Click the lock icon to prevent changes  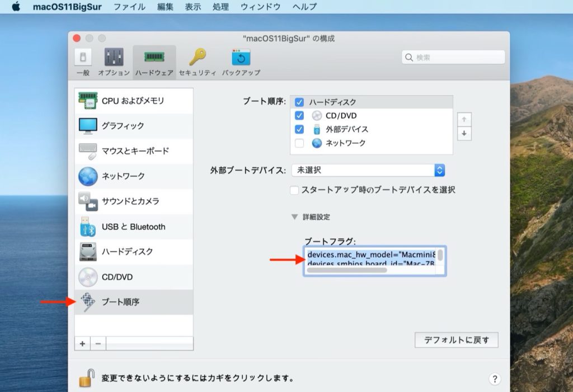[87, 378]
